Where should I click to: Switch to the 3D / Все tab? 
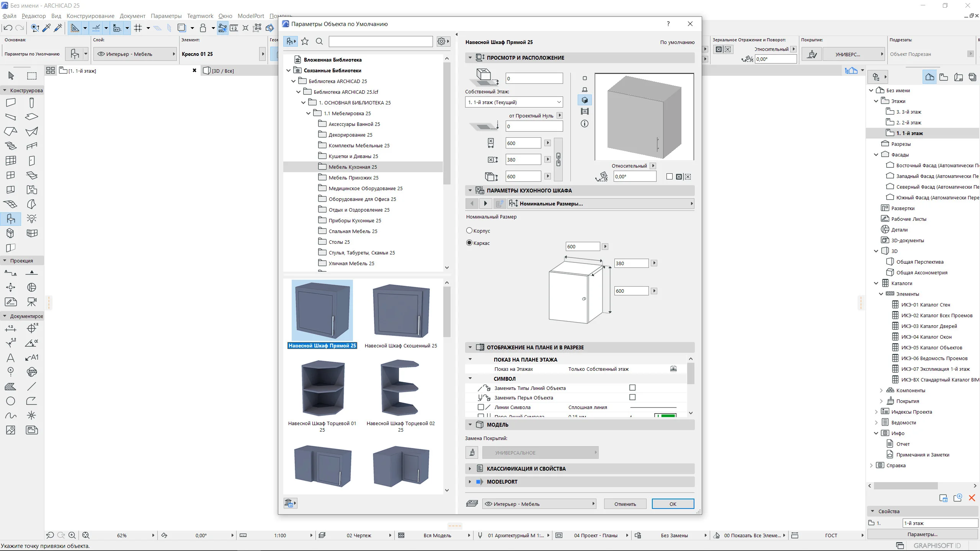223,71
